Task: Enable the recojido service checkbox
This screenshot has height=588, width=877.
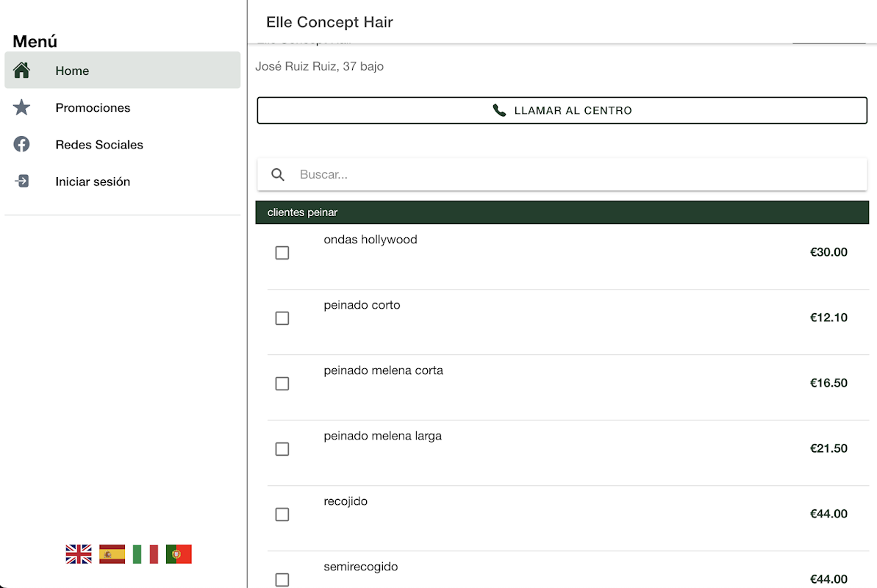Action: click(282, 514)
